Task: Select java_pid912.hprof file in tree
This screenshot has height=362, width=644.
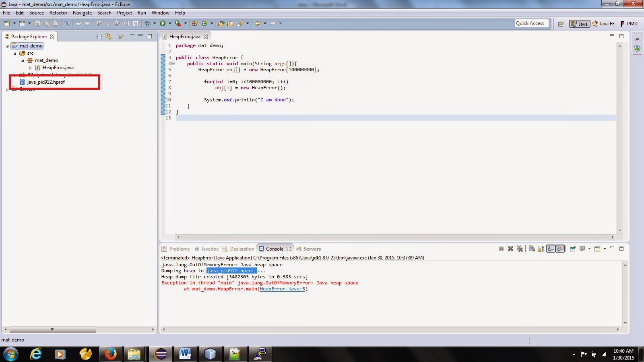Action: [x=42, y=82]
